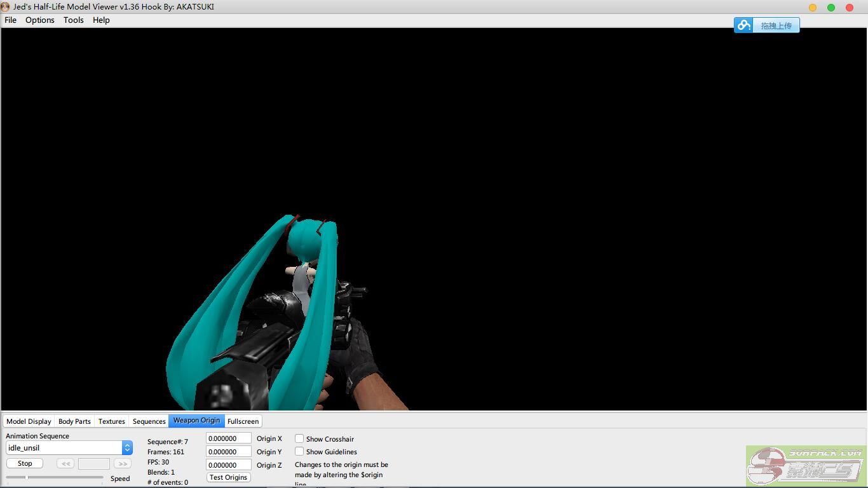
Task: Open the Tools menu
Action: click(73, 20)
